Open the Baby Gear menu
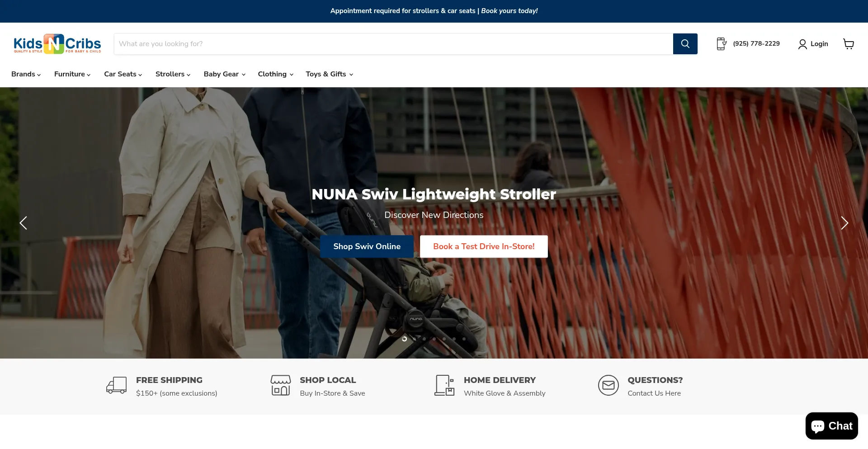The width and height of the screenshot is (868, 449). [x=224, y=74]
